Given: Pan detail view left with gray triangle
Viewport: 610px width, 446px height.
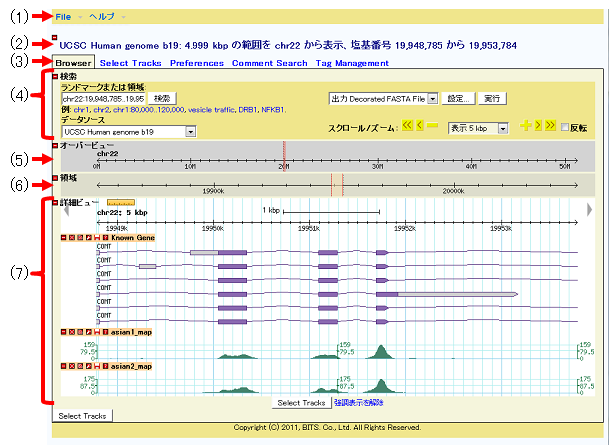Looking at the screenshot, I should tap(67, 209).
